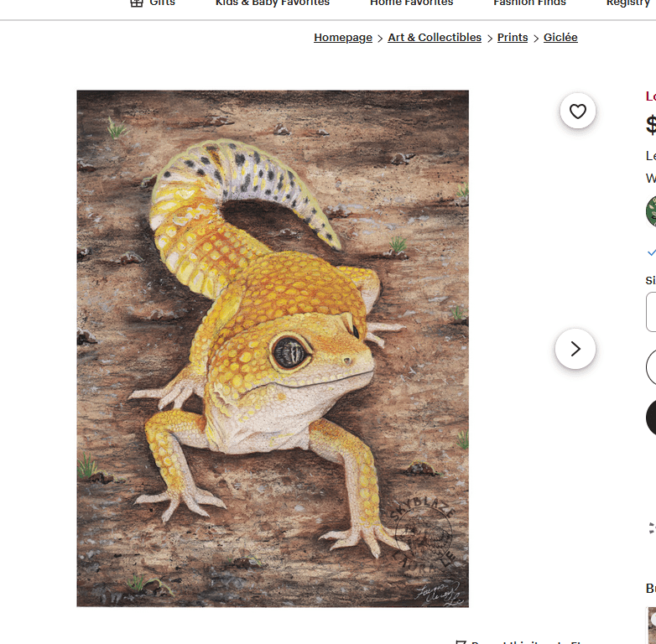The height and width of the screenshot is (644, 656).
Task: Open Kids & Baby Favorites menu
Action: click(272, 3)
